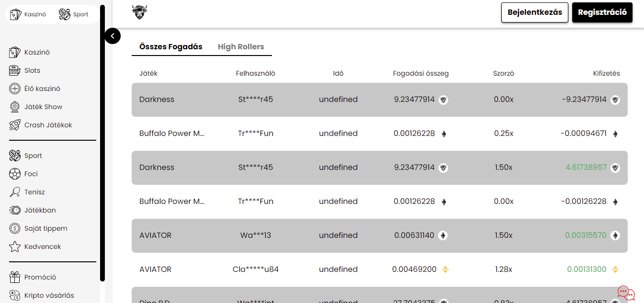The height and width of the screenshot is (303, 644).
Task: Open Kedvencek star favorites
Action: [15, 247]
